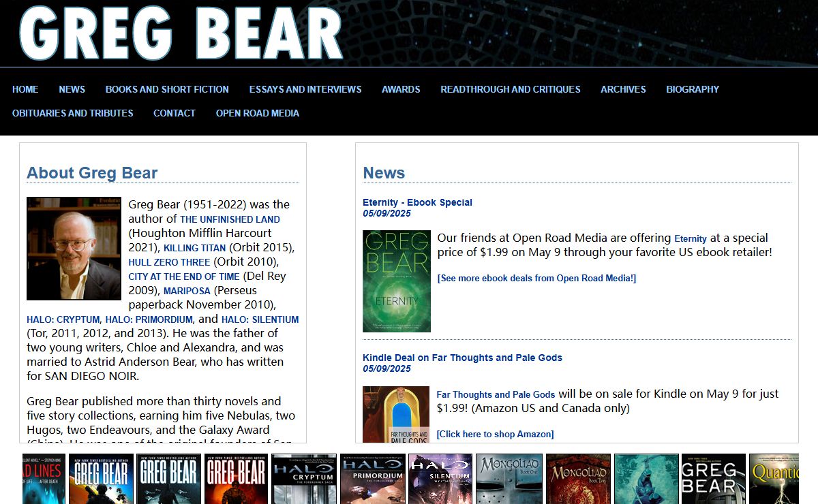Click the Far Thoughts and Pale Gods cover image
818x504 pixels.
point(396,414)
